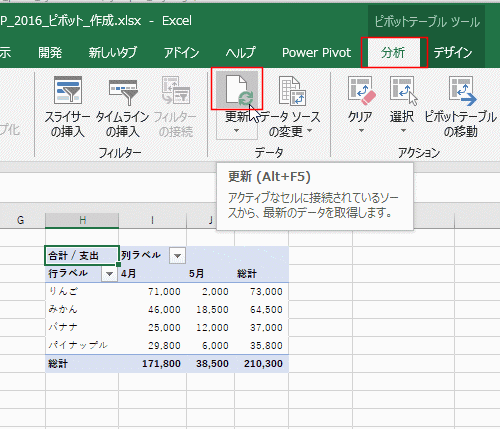
Task: Click the クリア icon in アクション group
Action: [361, 89]
